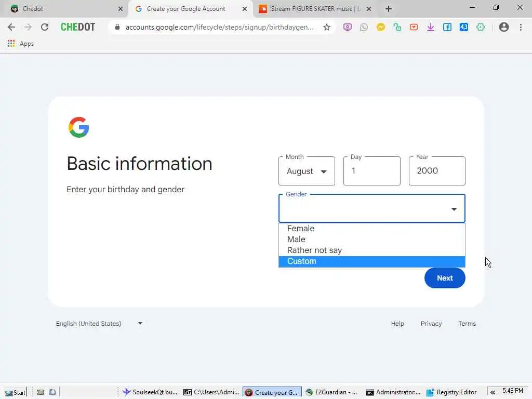Click the CHEDOT logo in toolbar

[78, 27]
